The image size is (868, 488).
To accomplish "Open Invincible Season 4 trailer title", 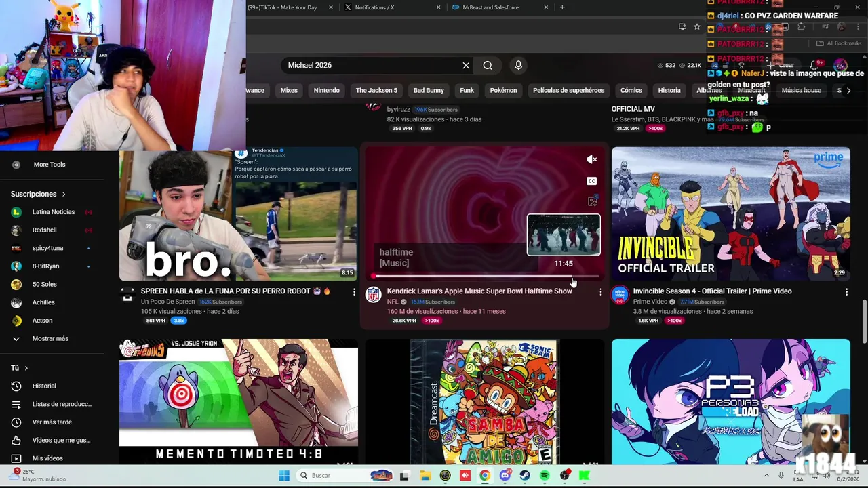I will tap(712, 291).
